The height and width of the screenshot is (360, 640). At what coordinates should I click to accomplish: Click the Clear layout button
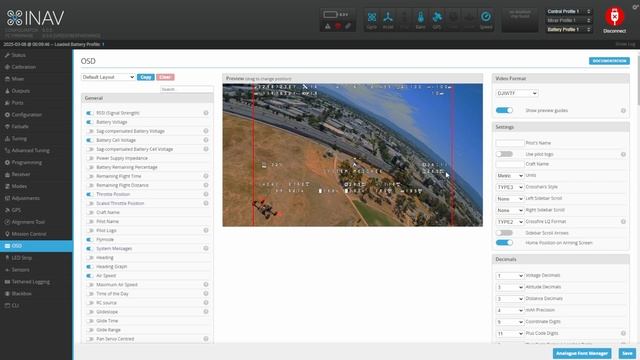[x=165, y=77]
